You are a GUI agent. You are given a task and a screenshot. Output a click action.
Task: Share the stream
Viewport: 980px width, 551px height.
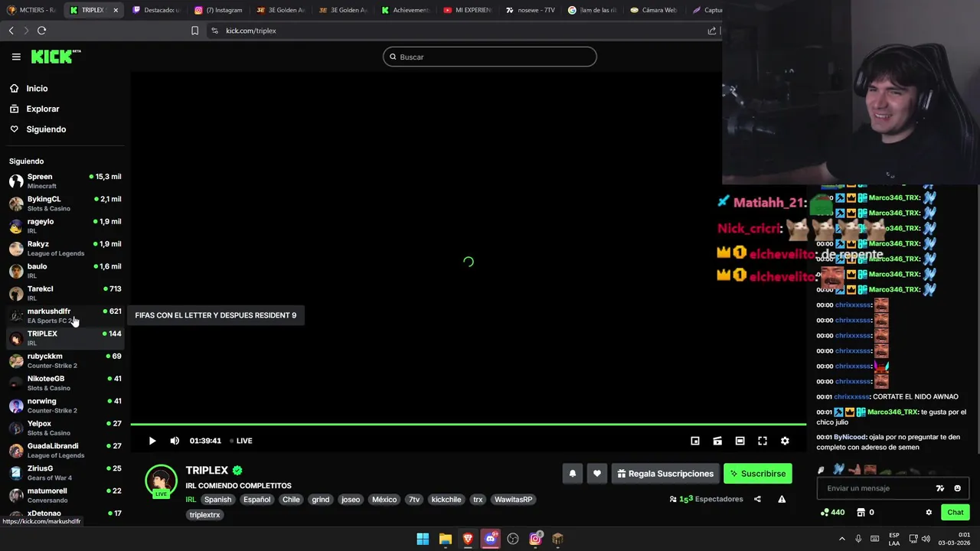(x=757, y=499)
